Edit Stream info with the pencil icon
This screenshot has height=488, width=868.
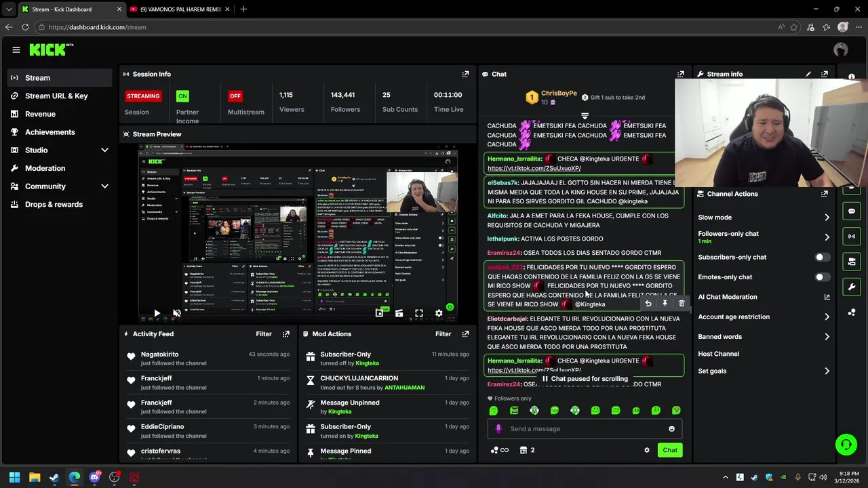coord(808,74)
